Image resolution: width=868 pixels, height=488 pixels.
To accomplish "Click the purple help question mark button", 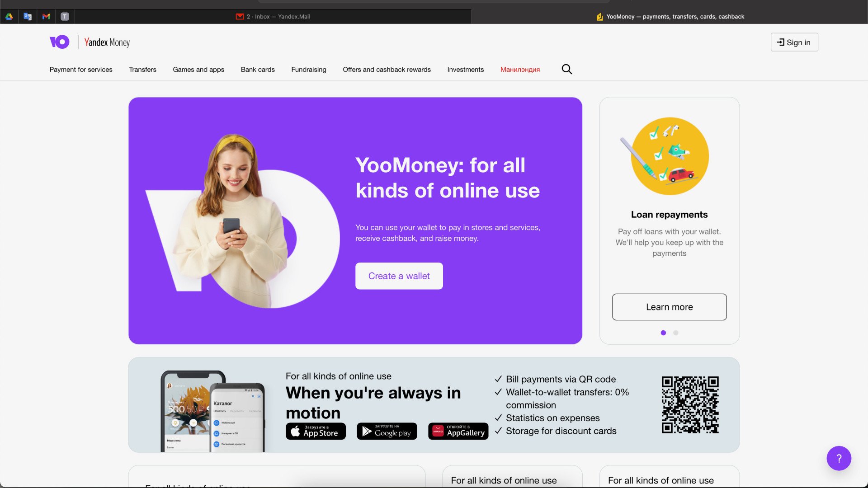I will click(839, 458).
